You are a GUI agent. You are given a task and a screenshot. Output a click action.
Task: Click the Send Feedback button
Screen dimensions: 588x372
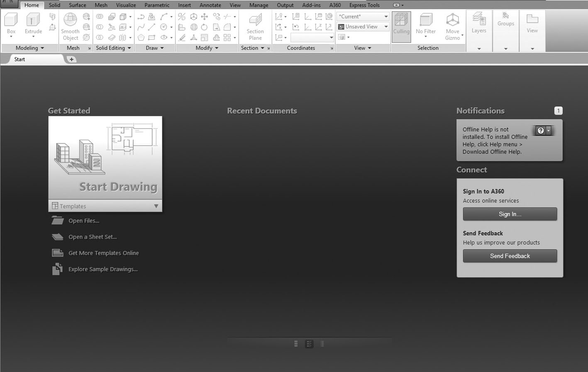[x=510, y=256]
